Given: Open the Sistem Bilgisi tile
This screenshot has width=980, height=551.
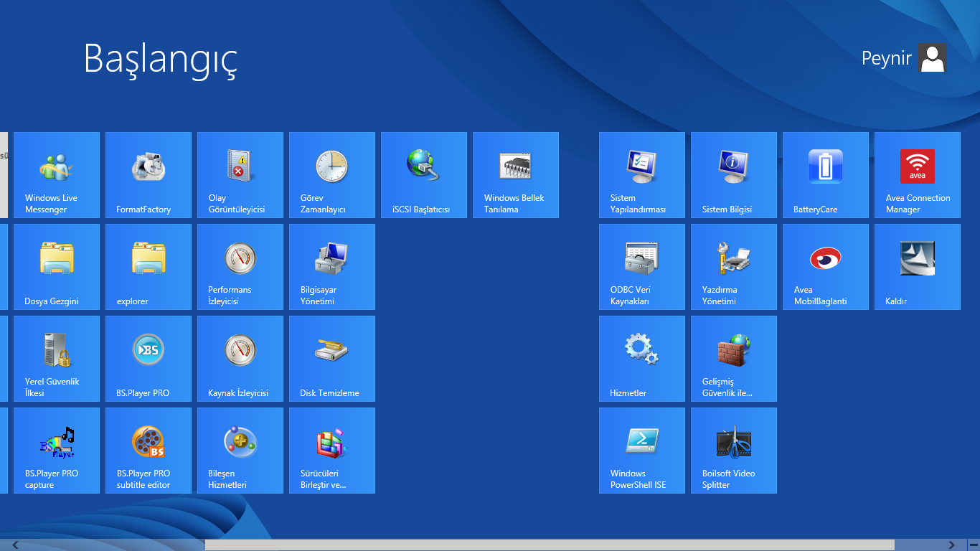Looking at the screenshot, I should click(x=734, y=175).
